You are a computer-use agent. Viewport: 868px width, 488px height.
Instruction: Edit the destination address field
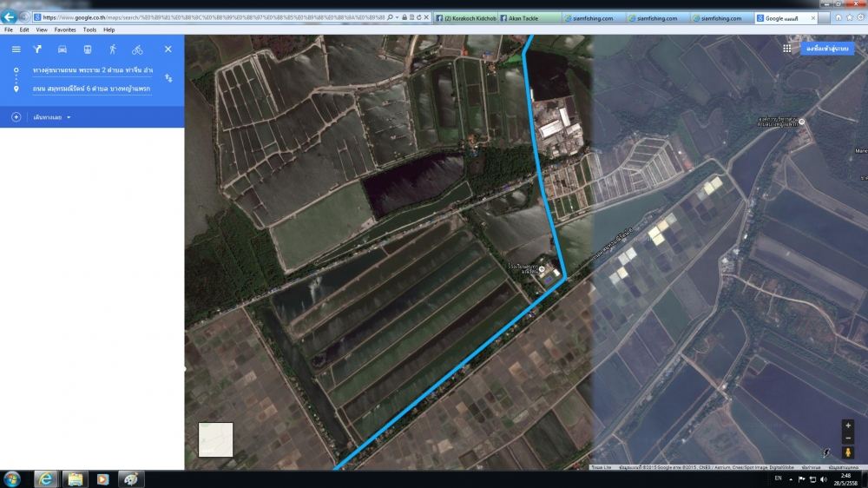[x=91, y=89]
